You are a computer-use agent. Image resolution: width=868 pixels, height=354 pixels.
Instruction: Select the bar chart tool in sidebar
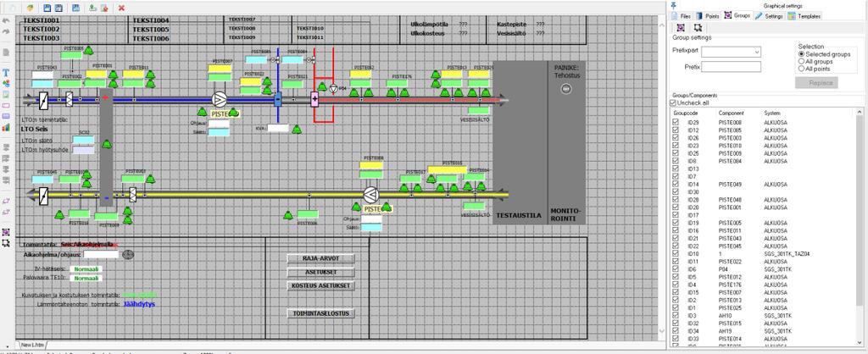[6, 127]
